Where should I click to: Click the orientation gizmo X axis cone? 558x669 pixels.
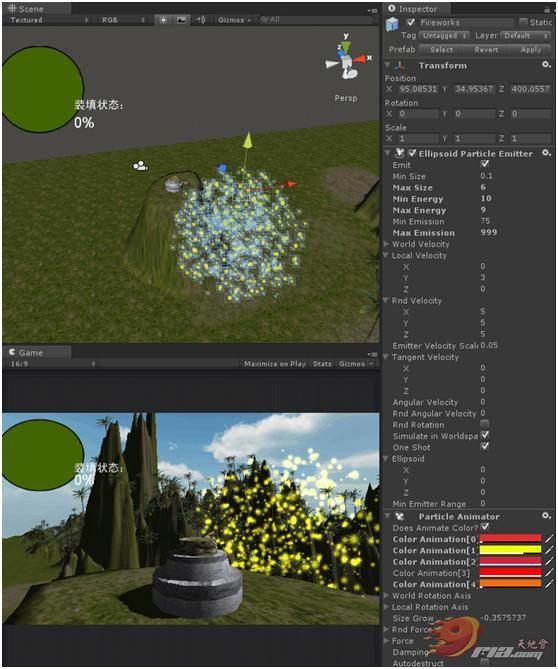[360, 59]
